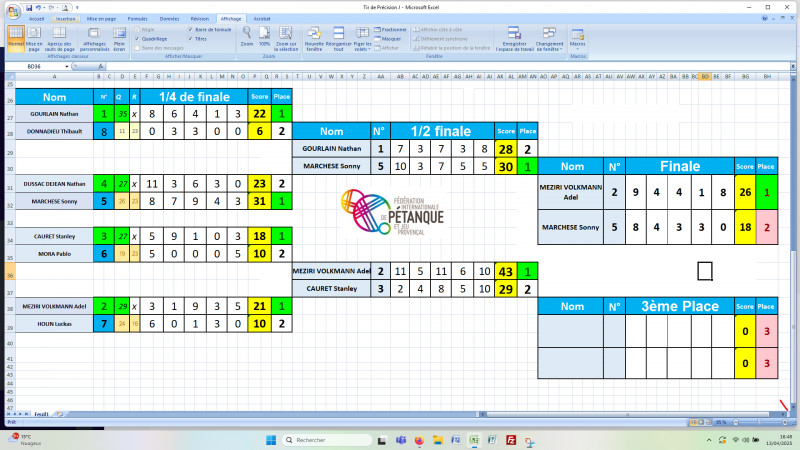The image size is (800, 450).
Task: Select the Feuil1 sheet tab
Action: (42, 411)
